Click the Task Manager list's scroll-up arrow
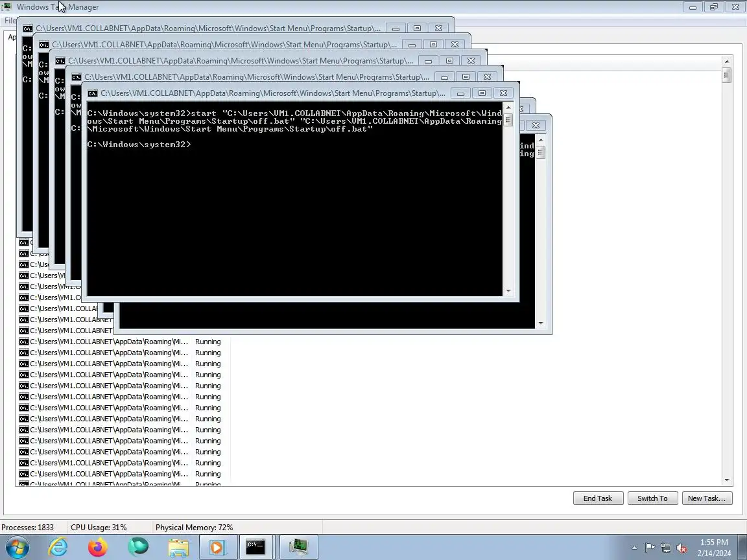The height and width of the screenshot is (560, 747). [726, 62]
